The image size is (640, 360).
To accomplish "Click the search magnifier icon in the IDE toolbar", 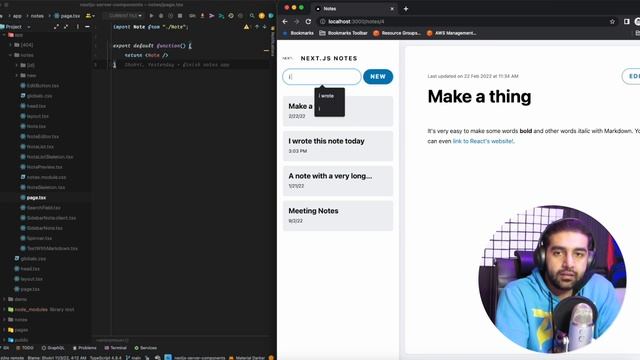I will 252,16.
